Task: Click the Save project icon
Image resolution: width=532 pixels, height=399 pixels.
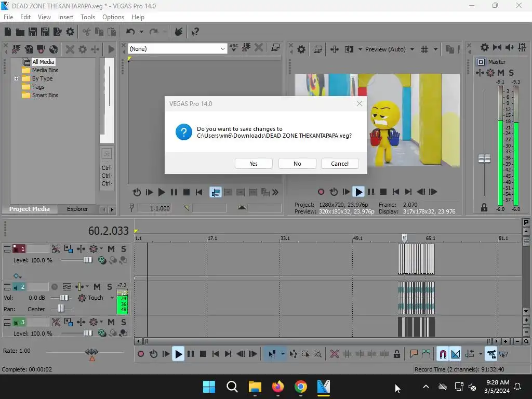Action: (33, 32)
